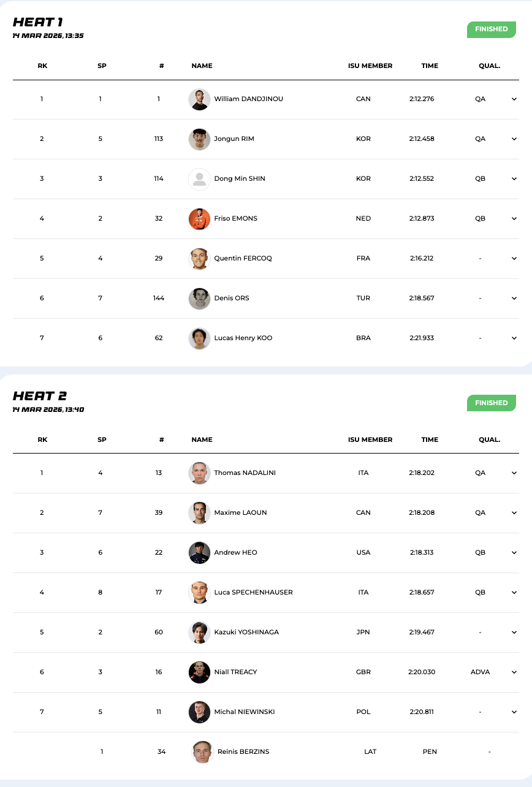Click the RK column header in Heat 2
Screen dimensions: 532x787
pos(42,440)
